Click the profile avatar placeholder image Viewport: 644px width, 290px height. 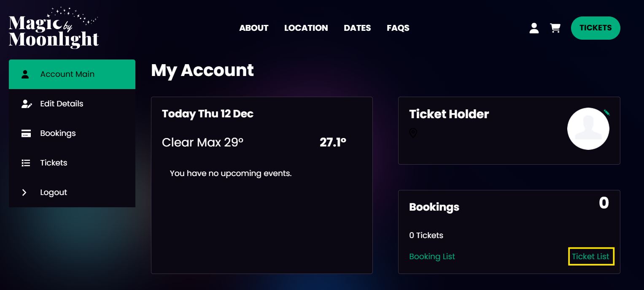click(588, 129)
